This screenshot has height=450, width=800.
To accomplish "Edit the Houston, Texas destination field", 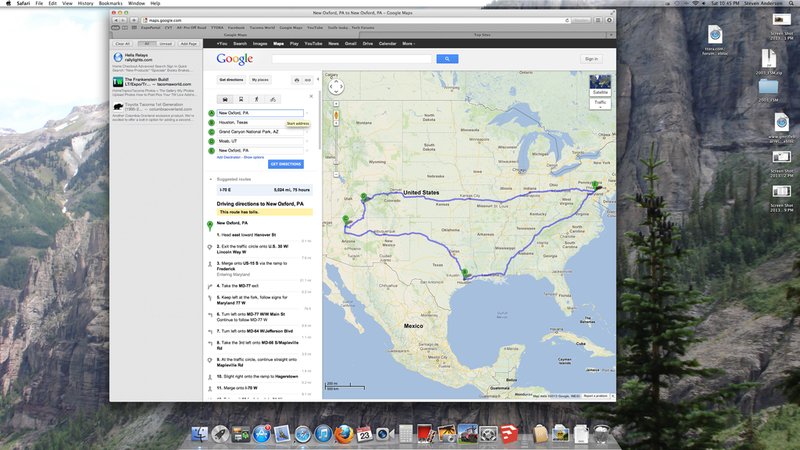I will coord(260,122).
